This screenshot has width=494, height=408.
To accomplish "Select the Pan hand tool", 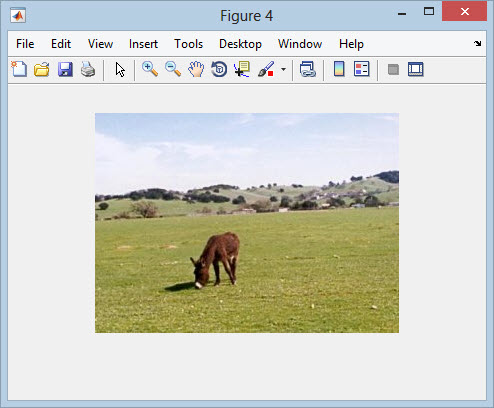I will tap(196, 69).
